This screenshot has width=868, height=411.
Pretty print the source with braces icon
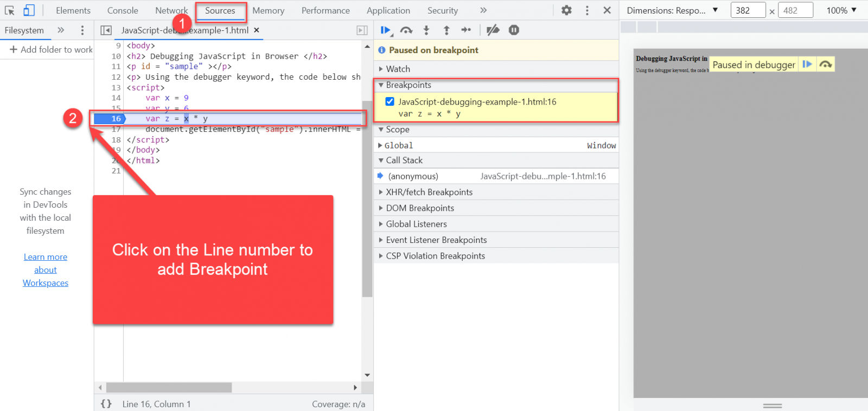coord(106,404)
